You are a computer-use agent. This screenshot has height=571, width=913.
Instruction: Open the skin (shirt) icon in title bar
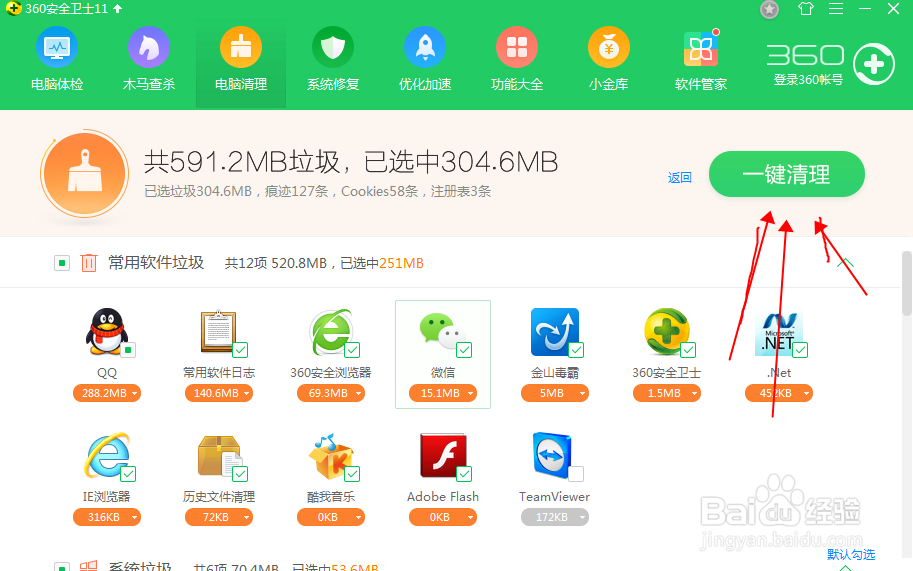[x=806, y=9]
